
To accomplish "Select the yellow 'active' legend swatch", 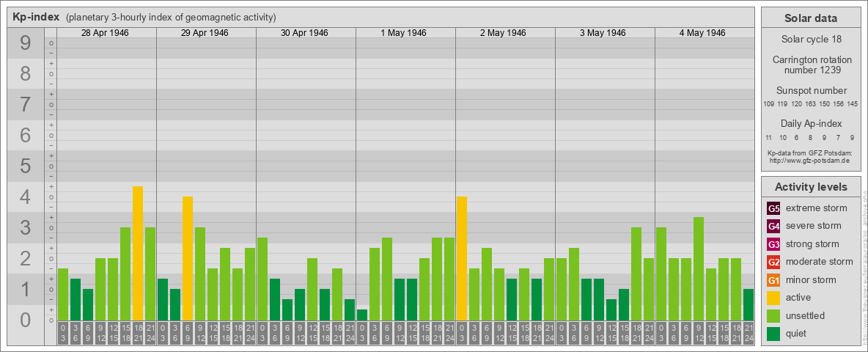I will pos(774,298).
